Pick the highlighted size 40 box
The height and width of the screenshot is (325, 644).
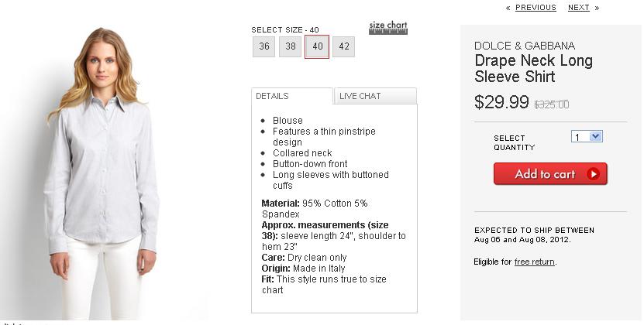click(317, 46)
